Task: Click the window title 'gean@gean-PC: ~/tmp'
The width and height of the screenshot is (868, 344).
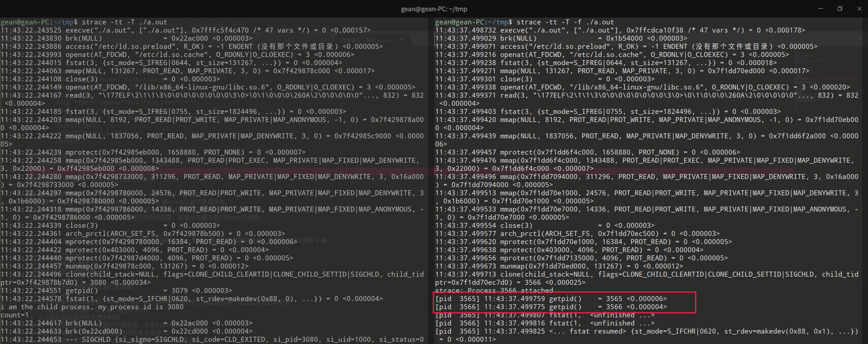Action: coord(434,9)
